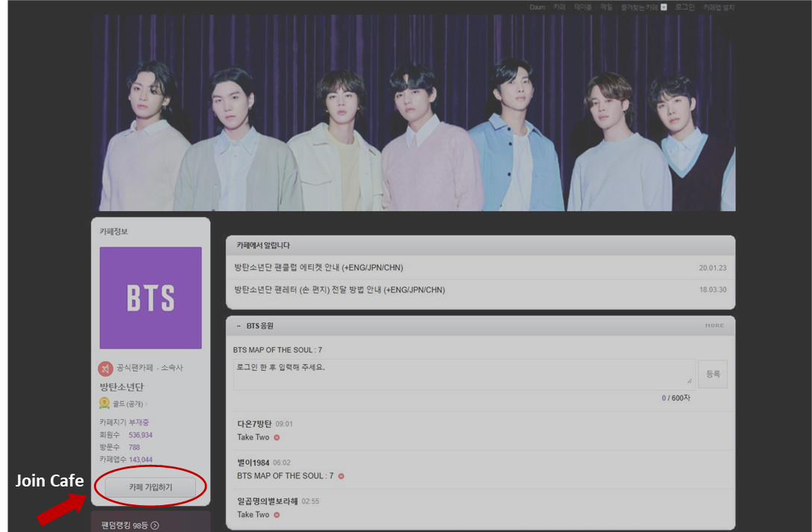Open the 팬레터 (손 편지) 전달 방법 안내 notice
Viewport: 812px width, 532px height.
click(340, 290)
